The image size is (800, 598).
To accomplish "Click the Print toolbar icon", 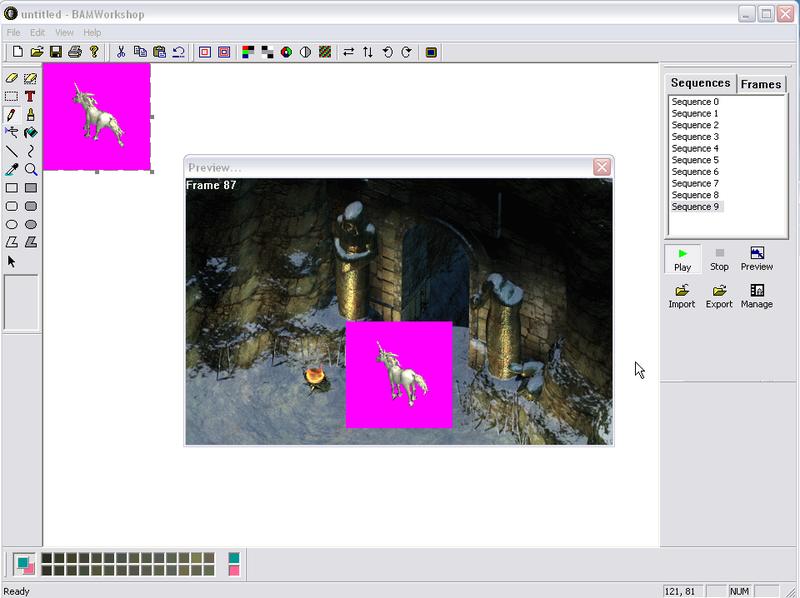I will (75, 52).
